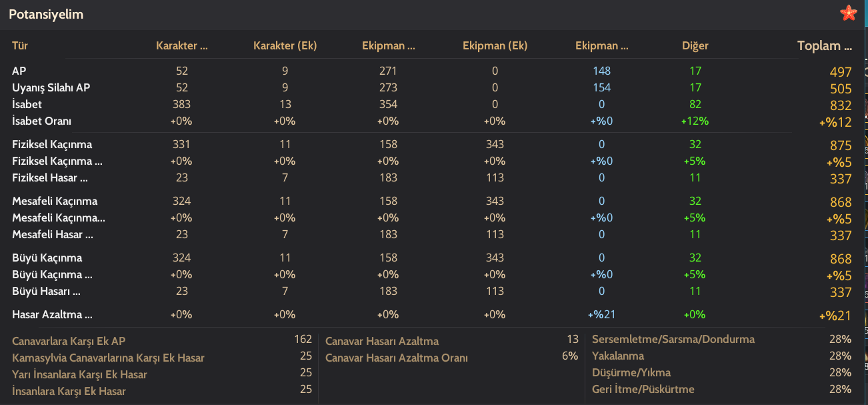Click the red starfish icon
The height and width of the screenshot is (405, 868).
click(x=848, y=13)
